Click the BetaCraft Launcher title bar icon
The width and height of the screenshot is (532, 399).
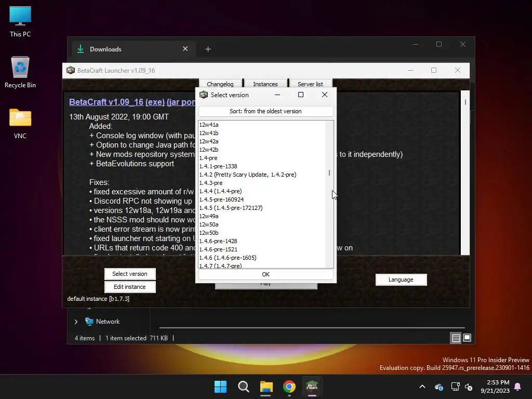(x=71, y=70)
